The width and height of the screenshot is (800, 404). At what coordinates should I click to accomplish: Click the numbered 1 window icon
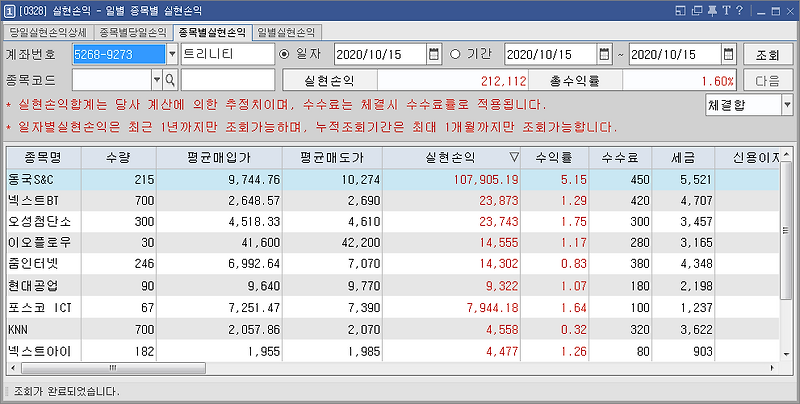tap(10, 11)
